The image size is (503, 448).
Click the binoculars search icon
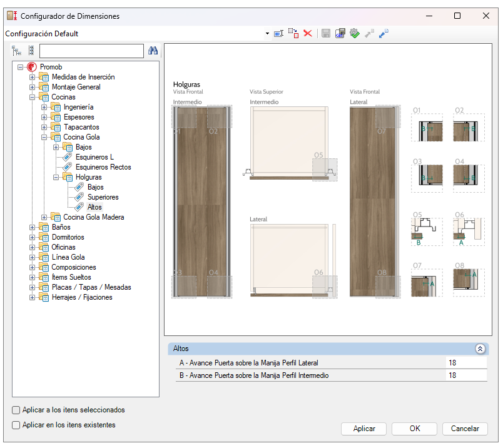153,51
